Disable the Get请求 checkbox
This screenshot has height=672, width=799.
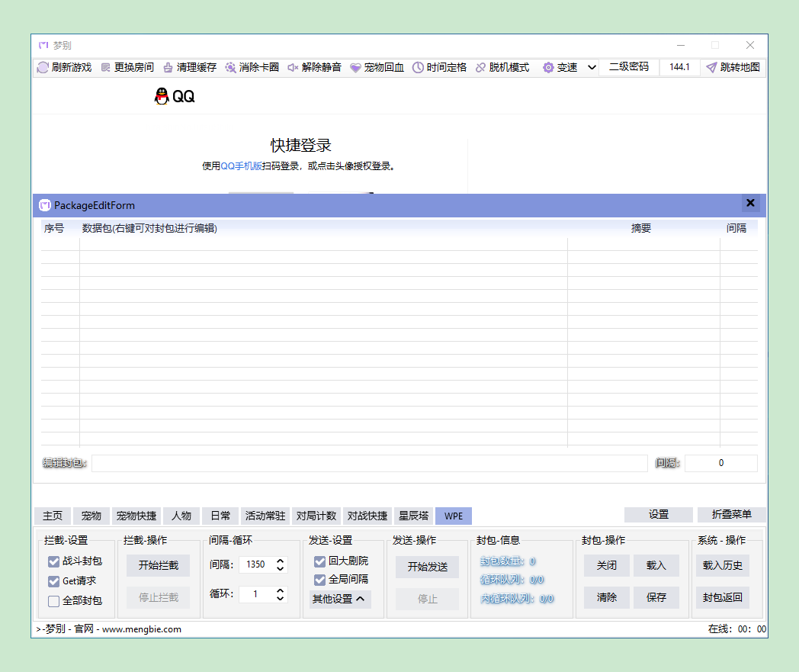tap(53, 581)
